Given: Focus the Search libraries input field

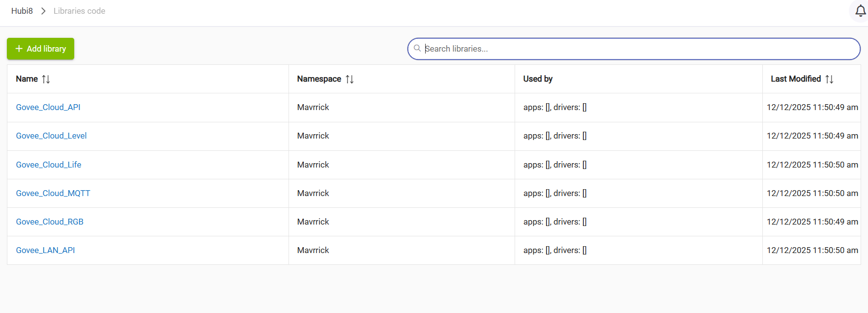Looking at the screenshot, I should point(639,49).
